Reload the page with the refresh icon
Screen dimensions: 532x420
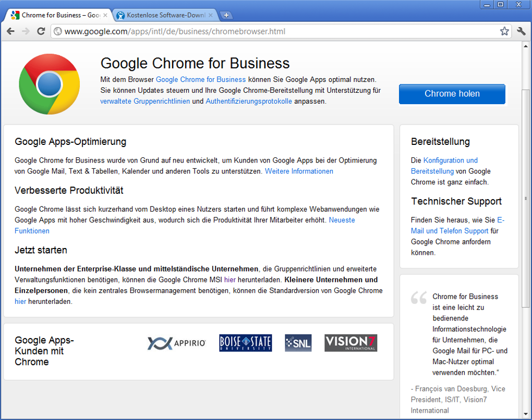click(41, 31)
